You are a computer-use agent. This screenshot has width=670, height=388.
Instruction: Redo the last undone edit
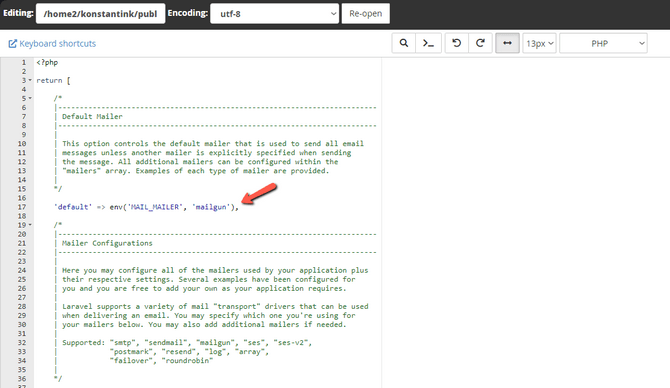[480, 43]
